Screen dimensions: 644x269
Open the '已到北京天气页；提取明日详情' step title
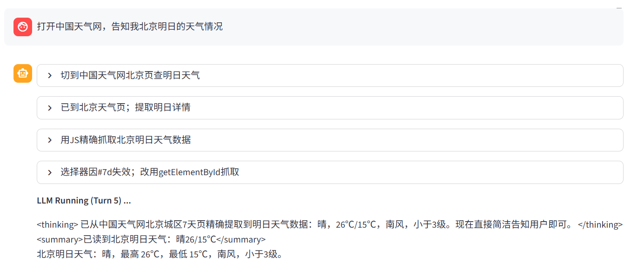[126, 108]
